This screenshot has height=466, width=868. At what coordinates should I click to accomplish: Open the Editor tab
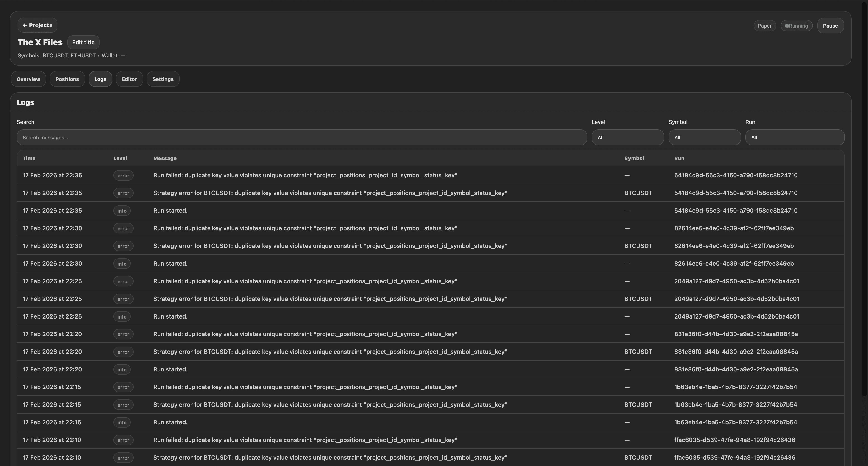(129, 79)
